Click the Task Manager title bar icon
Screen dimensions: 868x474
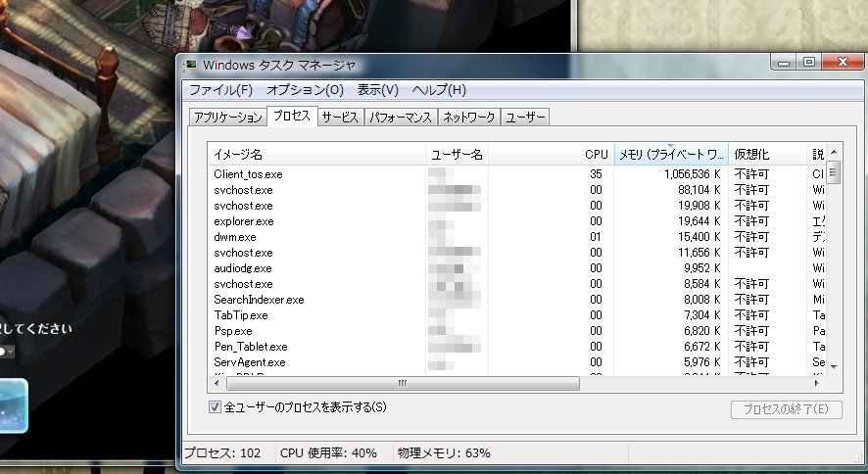[x=190, y=65]
